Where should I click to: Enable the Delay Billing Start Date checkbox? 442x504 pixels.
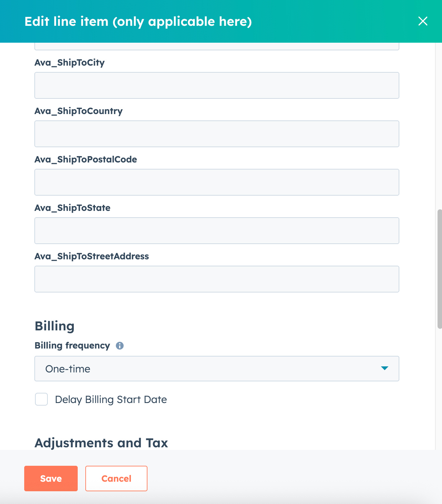(41, 399)
